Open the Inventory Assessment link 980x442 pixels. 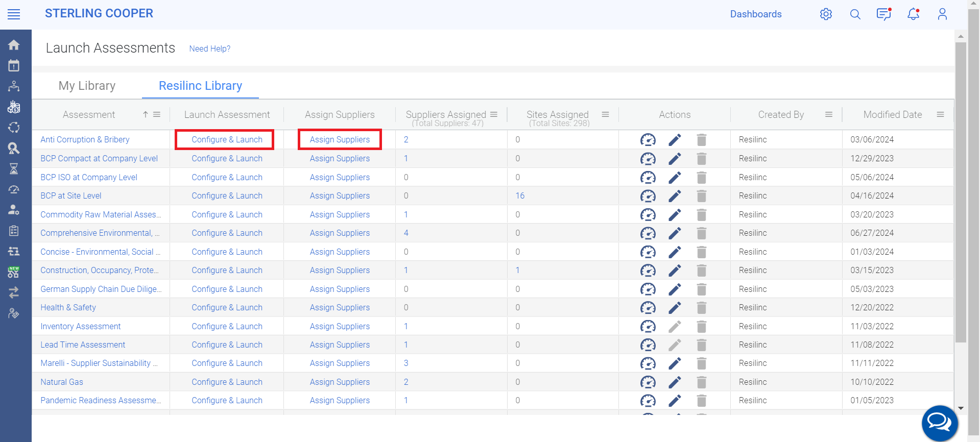81,326
